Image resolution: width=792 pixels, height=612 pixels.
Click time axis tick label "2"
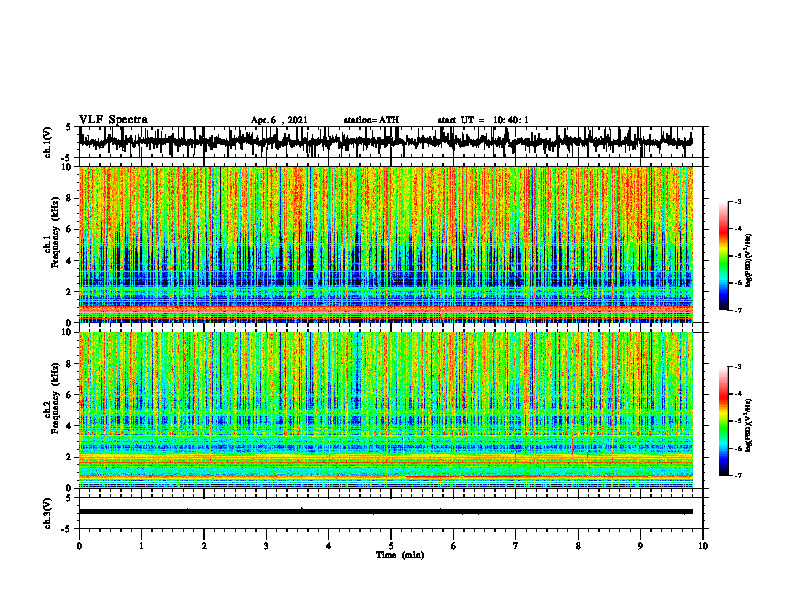(x=204, y=546)
